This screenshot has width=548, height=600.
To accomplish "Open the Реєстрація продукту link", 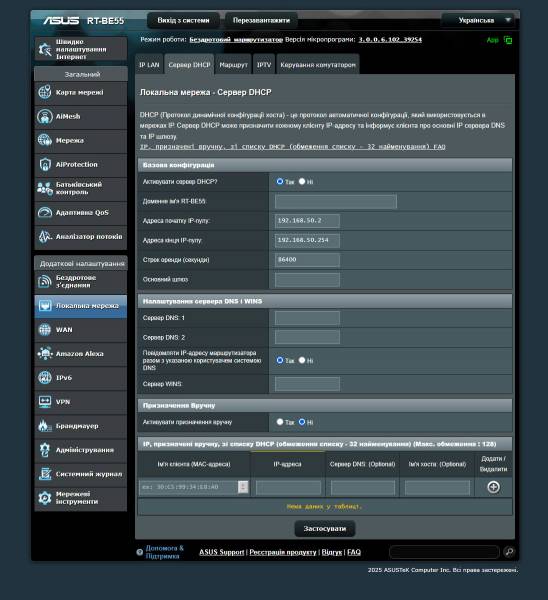I will click(283, 552).
